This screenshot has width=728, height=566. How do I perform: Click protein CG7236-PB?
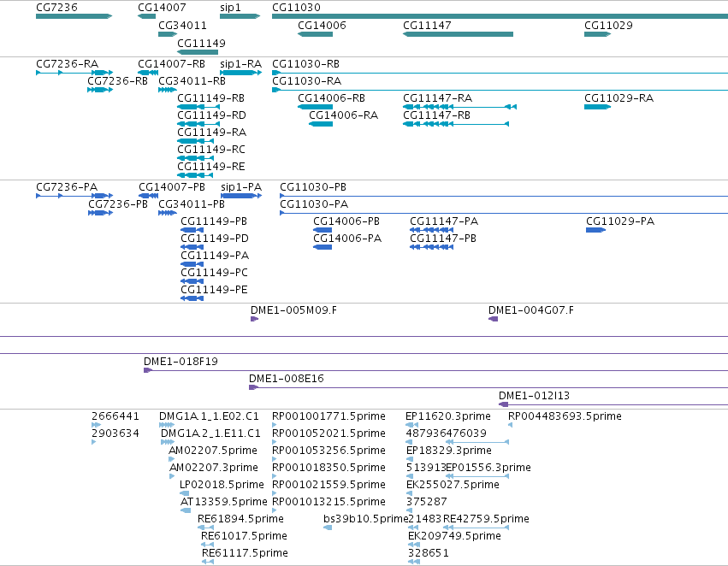click(x=100, y=213)
